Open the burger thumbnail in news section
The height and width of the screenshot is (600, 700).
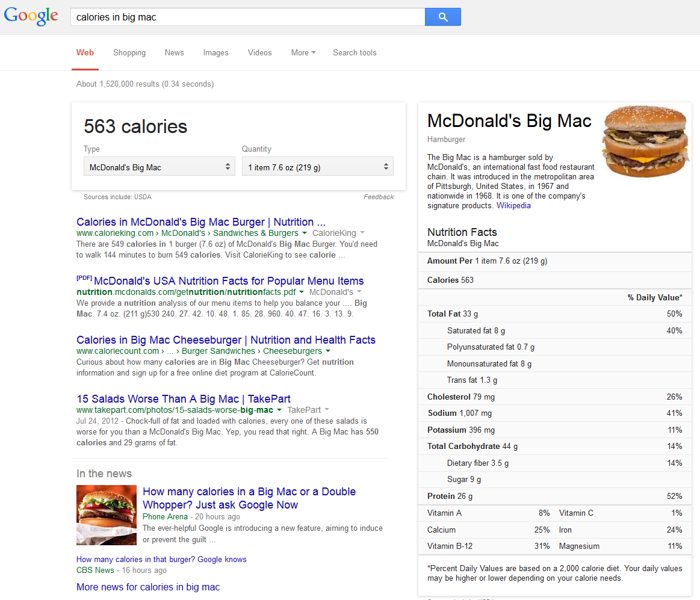tap(107, 515)
